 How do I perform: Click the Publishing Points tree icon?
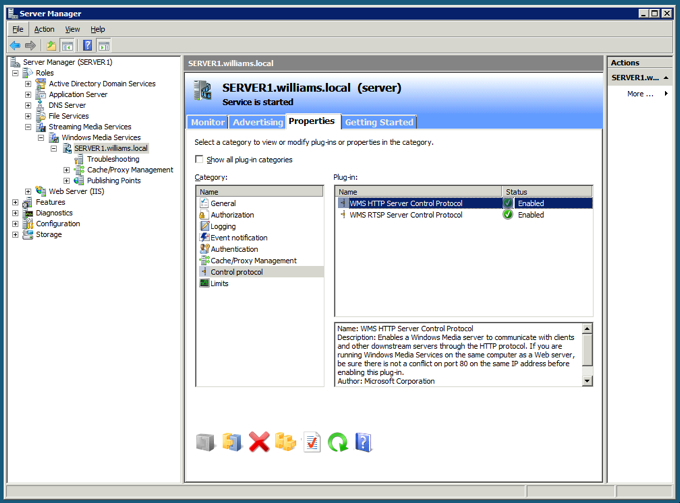pyautogui.click(x=79, y=180)
